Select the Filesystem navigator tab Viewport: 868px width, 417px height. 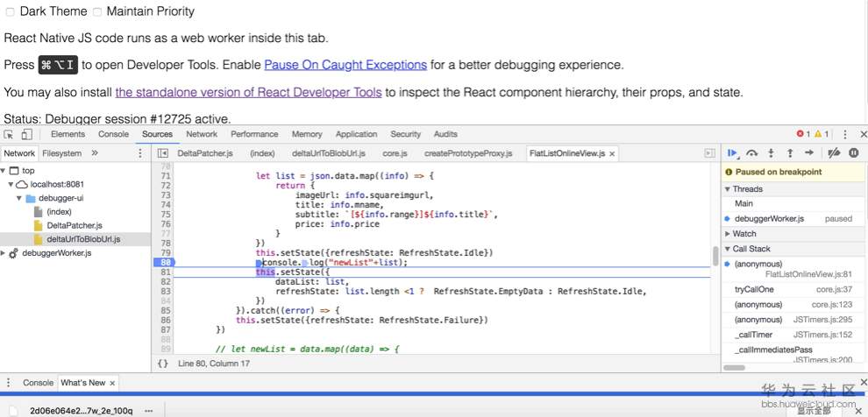tap(62, 153)
